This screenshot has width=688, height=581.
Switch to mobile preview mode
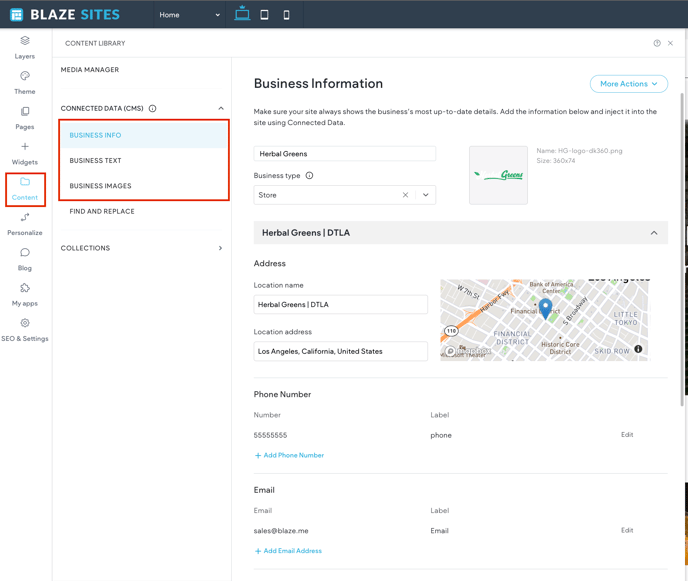(286, 15)
